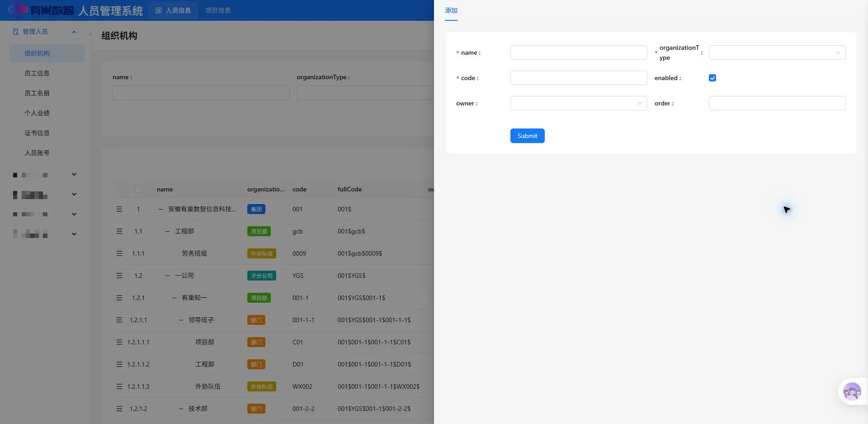Click the 外协队伍 tag of 劳务班组
The image size is (868, 424).
coord(262,253)
